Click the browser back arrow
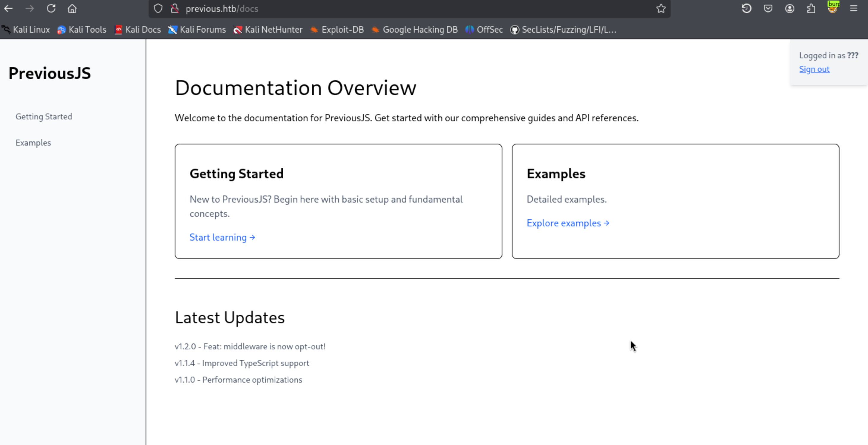The height and width of the screenshot is (445, 868). click(x=8, y=8)
